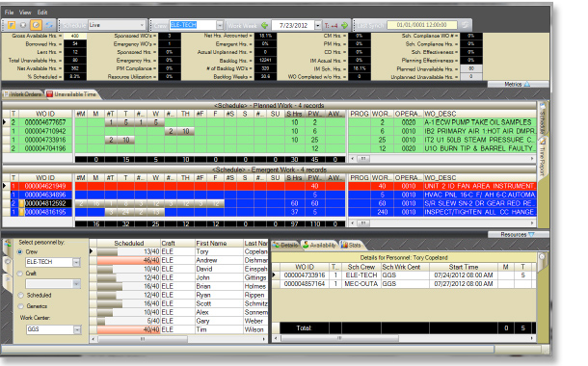The width and height of the screenshot is (588, 366).
Task: Open the vertical Schedule side tab
Action: tap(543, 119)
